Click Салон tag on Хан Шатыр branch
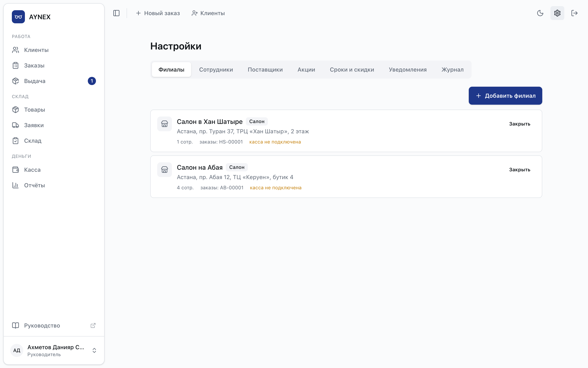Viewport: 588px width, 368px height. tap(257, 121)
